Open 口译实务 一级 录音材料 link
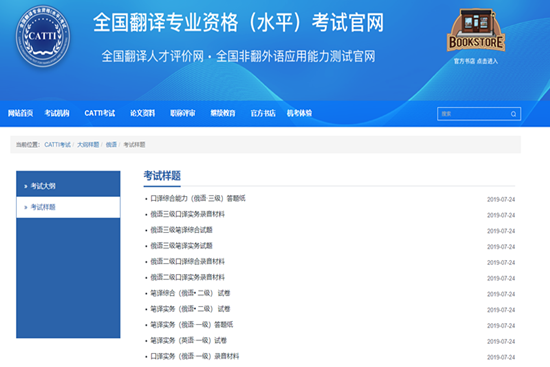The width and height of the screenshot is (550, 367). pos(195,356)
